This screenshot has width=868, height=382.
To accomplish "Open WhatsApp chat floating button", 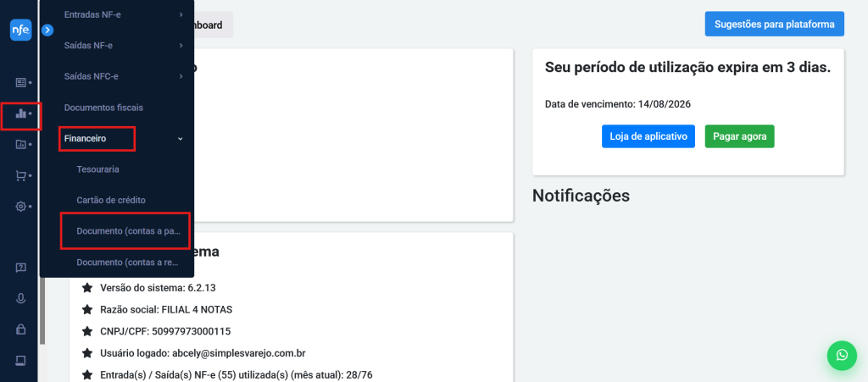I will pyautogui.click(x=842, y=356).
